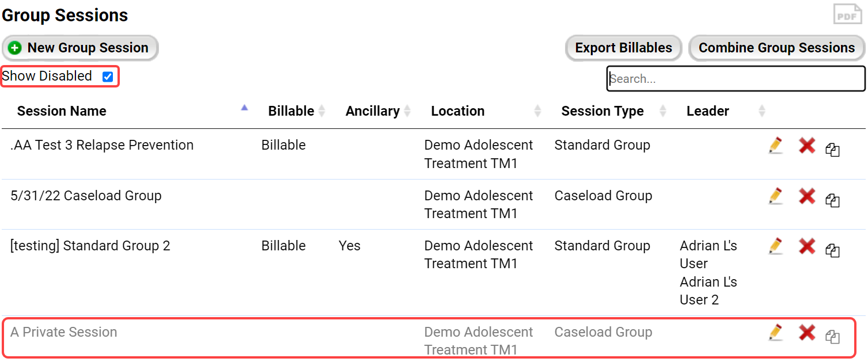Uncheck the Show Disabled checkbox
This screenshot has width=868, height=362.
point(108,77)
